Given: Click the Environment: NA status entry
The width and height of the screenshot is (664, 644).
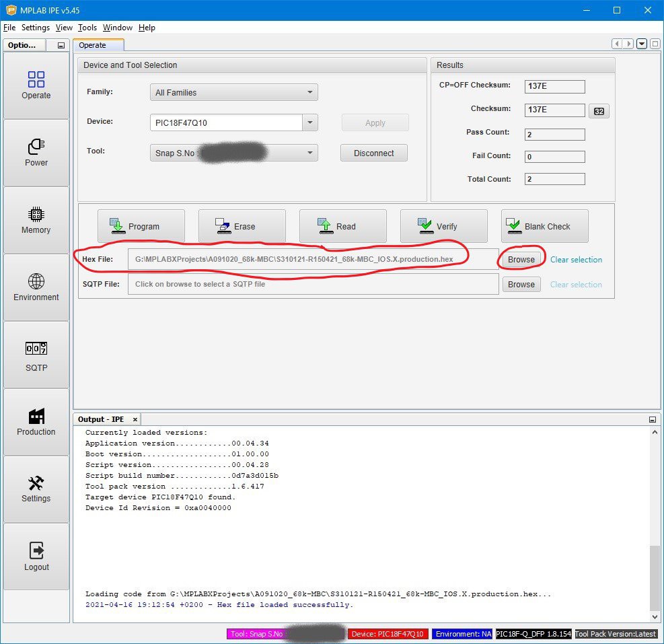Looking at the screenshot, I should click(x=463, y=634).
